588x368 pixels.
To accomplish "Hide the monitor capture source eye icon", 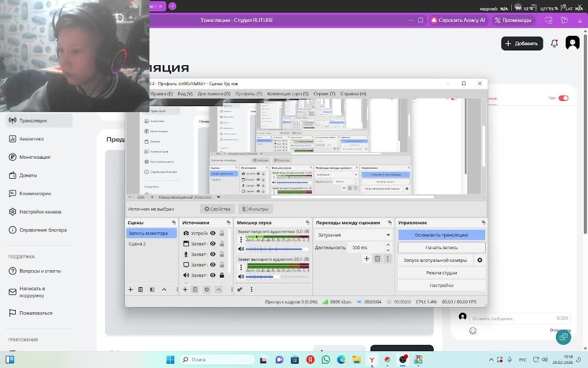I will 213,265.
